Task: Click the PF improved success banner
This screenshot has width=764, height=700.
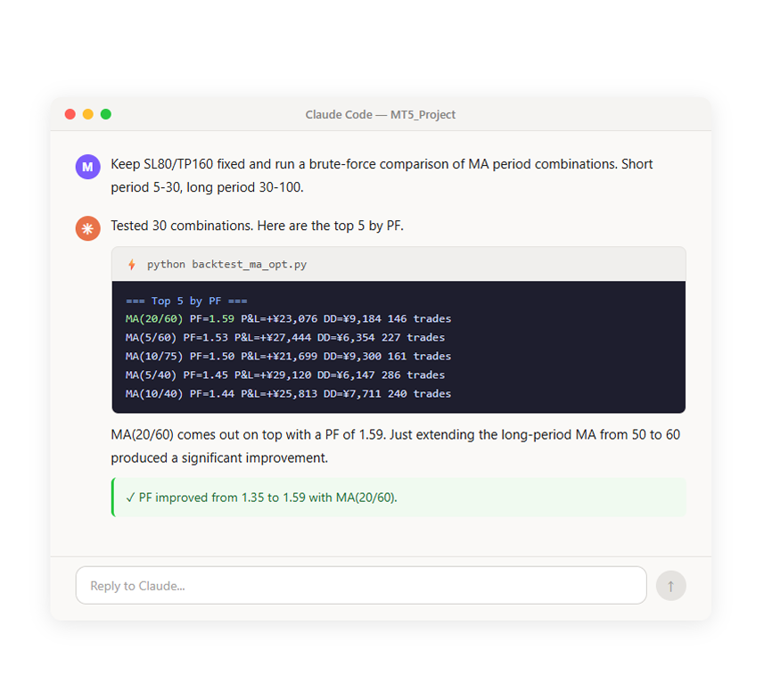Action: (x=398, y=498)
